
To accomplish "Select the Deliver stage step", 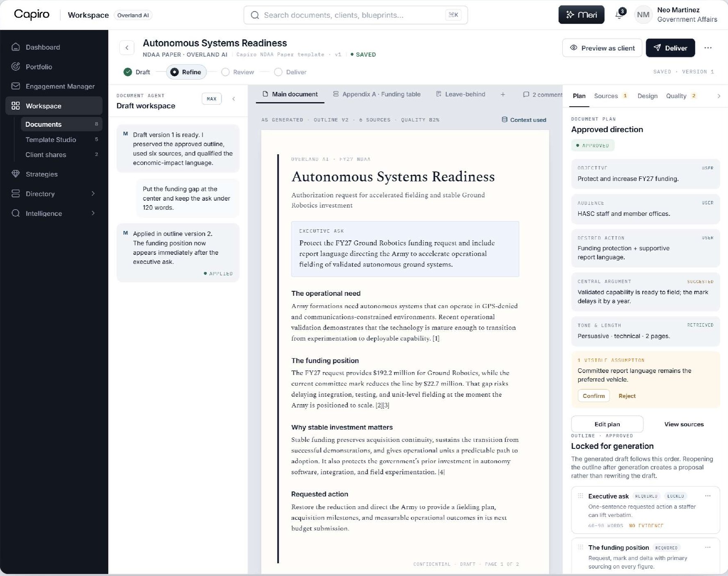I will [x=290, y=72].
